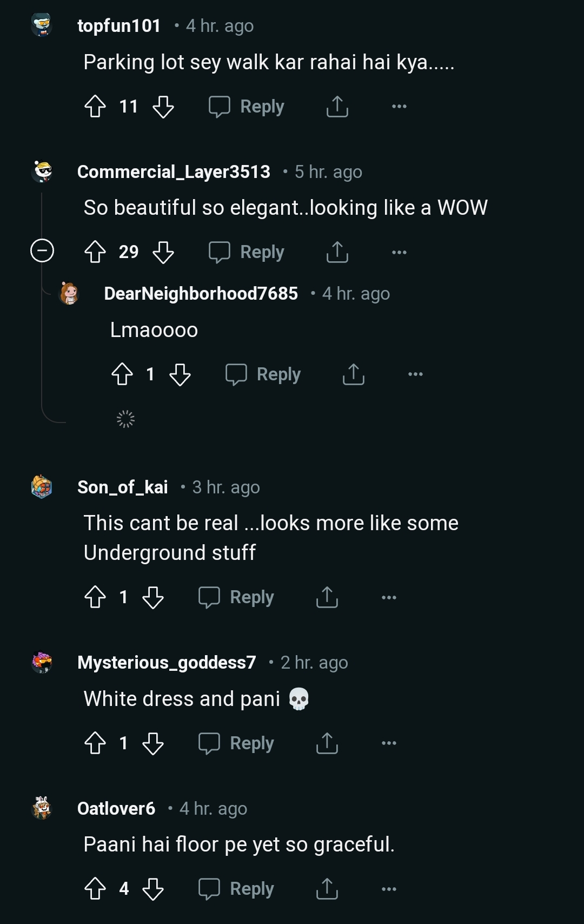Click Commercial_Layer3513's avatar
Image resolution: width=584 pixels, height=924 pixels.
pos(42,171)
